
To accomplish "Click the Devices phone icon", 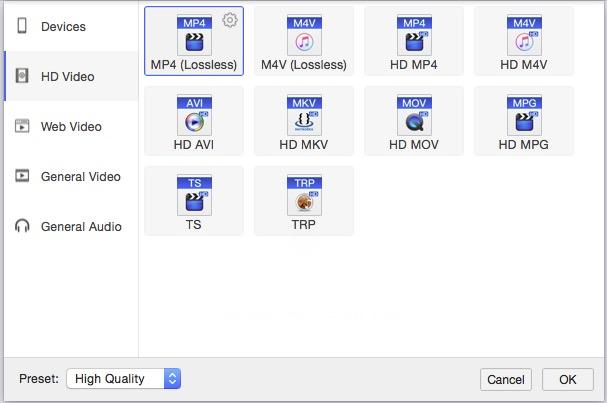I will pos(22,26).
